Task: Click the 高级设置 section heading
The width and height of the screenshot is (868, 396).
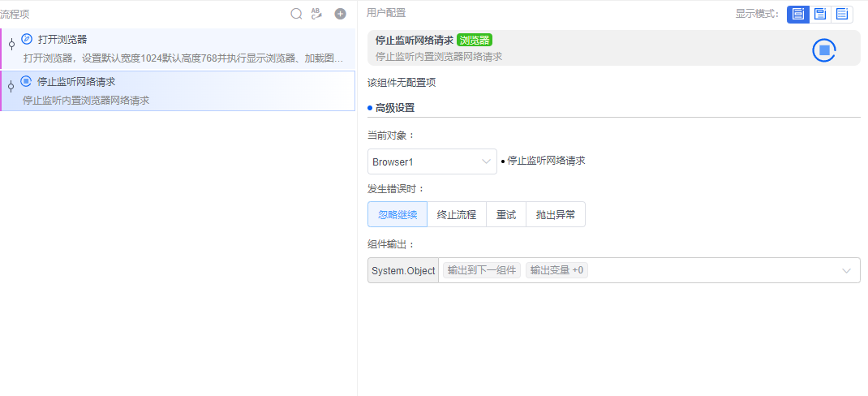Action: (395, 108)
